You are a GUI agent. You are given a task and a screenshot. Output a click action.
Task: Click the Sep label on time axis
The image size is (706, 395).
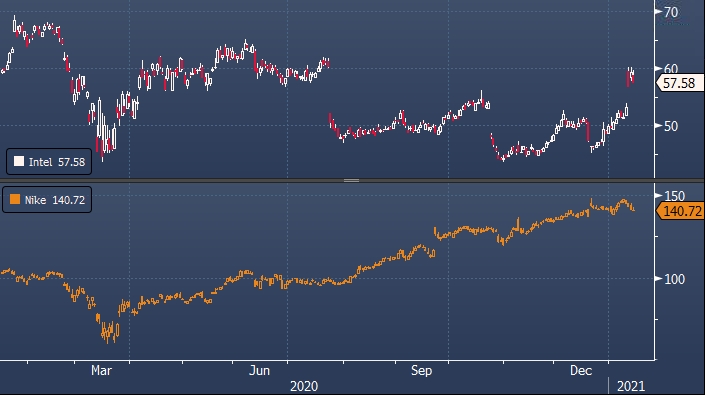(x=421, y=371)
